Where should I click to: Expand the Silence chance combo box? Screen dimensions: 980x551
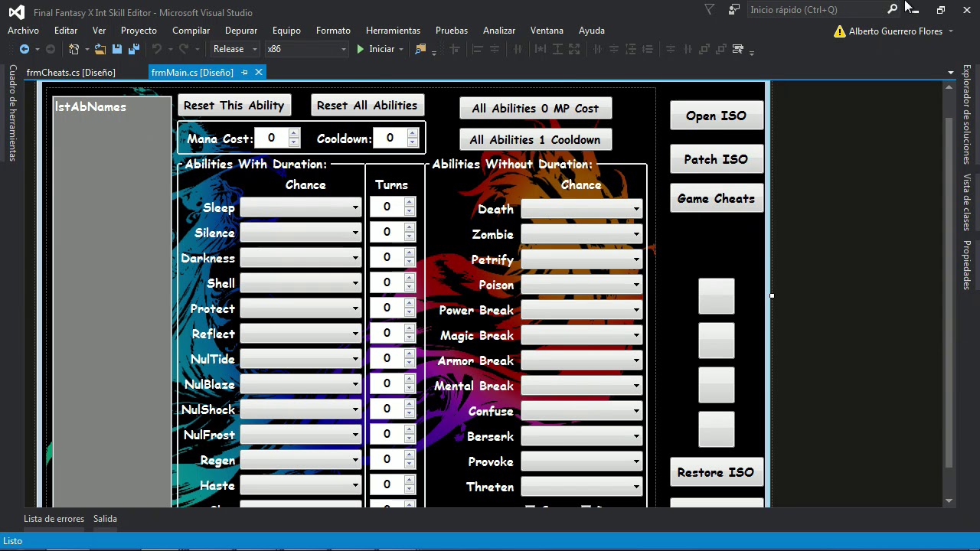(354, 233)
